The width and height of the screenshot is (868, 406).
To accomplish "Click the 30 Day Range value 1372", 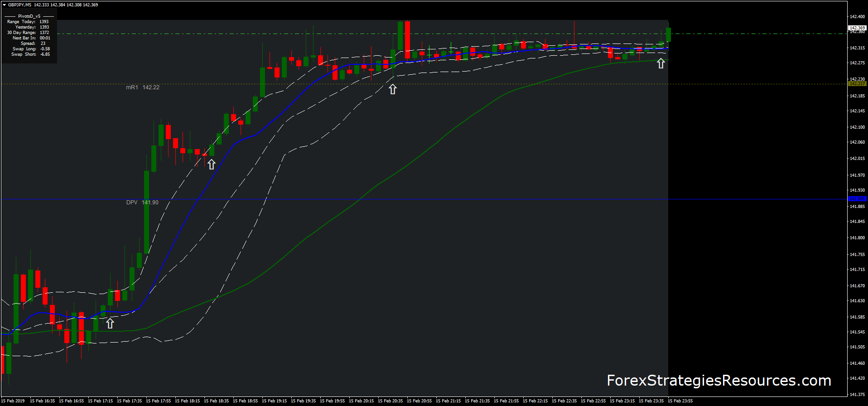I will tap(44, 33).
